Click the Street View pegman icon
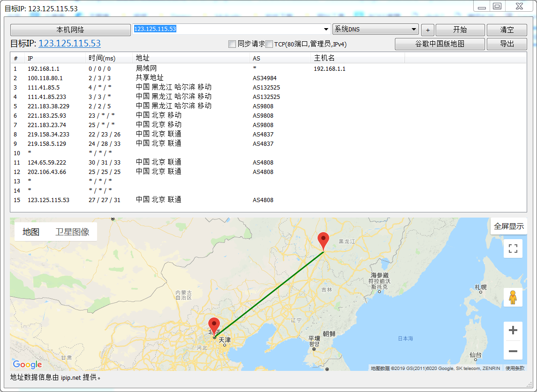The width and height of the screenshot is (537, 392). click(513, 297)
